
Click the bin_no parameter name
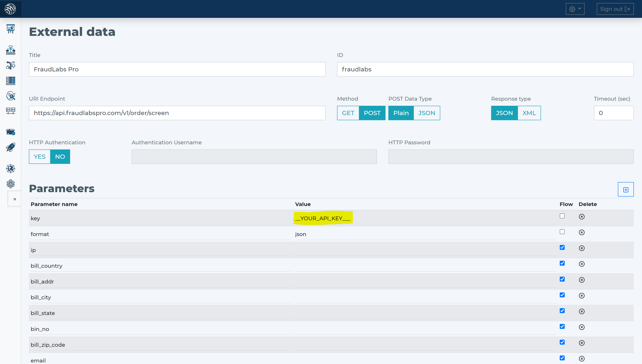40,329
